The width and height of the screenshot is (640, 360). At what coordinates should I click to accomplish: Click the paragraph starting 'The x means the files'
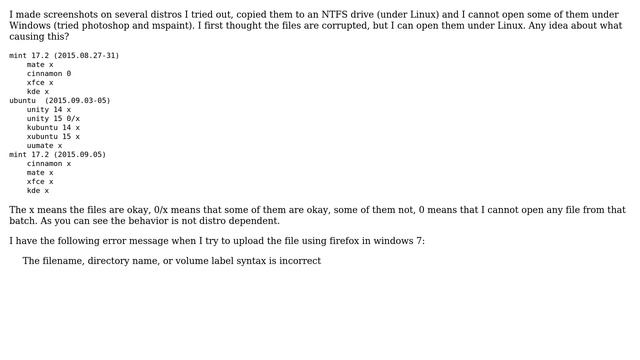pos(317,215)
